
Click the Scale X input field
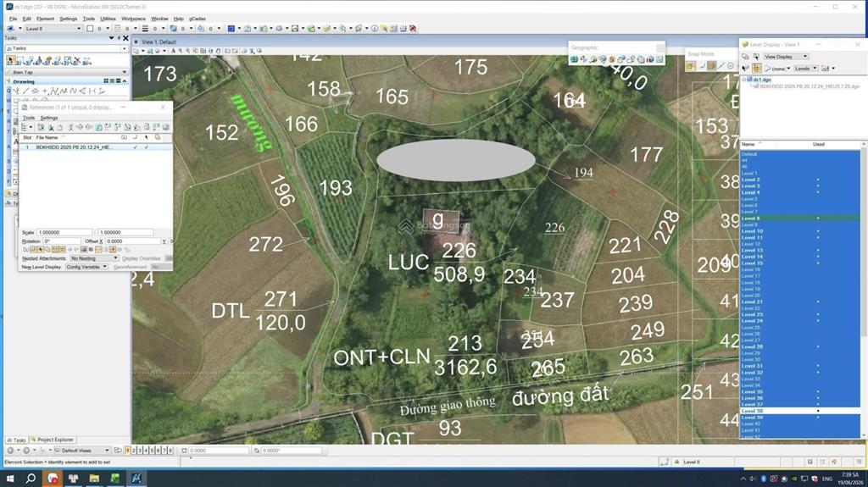point(64,232)
